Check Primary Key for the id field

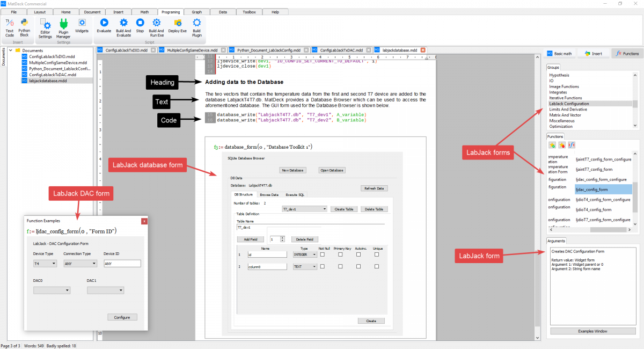pyautogui.click(x=341, y=255)
